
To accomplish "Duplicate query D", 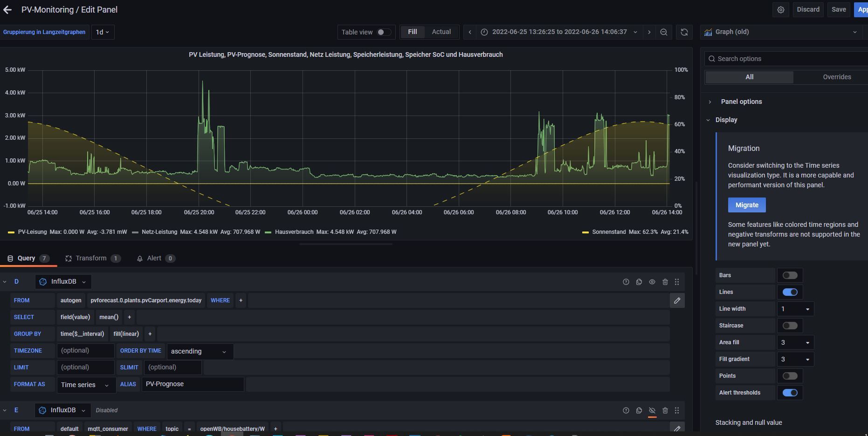I will [x=639, y=282].
